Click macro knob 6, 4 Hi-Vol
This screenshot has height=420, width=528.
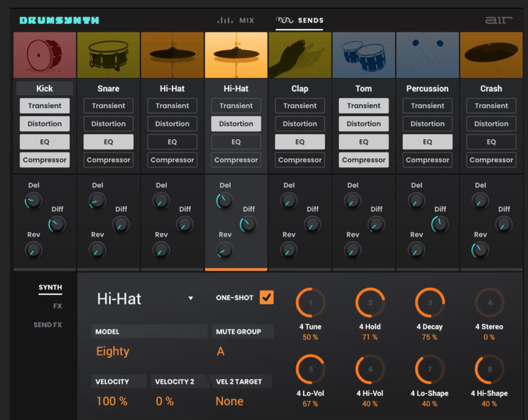(x=370, y=369)
